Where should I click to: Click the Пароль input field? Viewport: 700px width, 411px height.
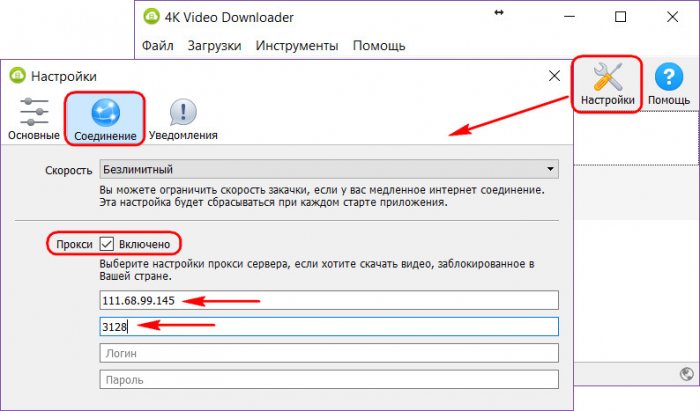(x=329, y=380)
